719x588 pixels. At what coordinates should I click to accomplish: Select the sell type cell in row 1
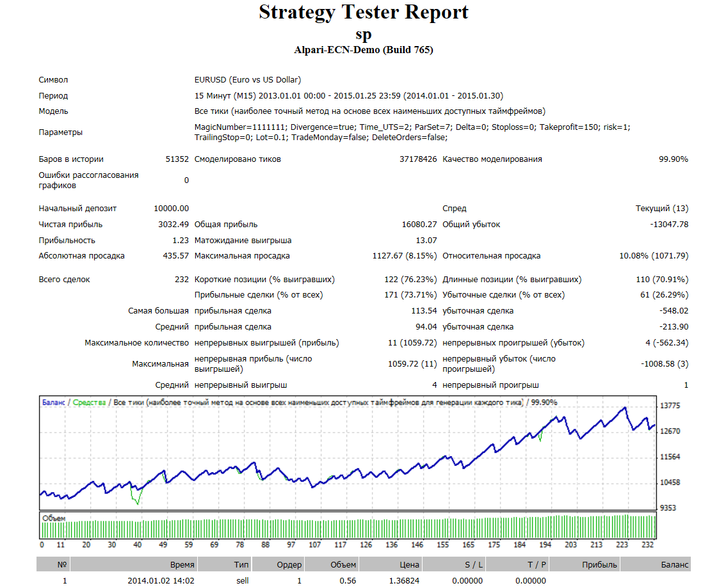coord(243,581)
